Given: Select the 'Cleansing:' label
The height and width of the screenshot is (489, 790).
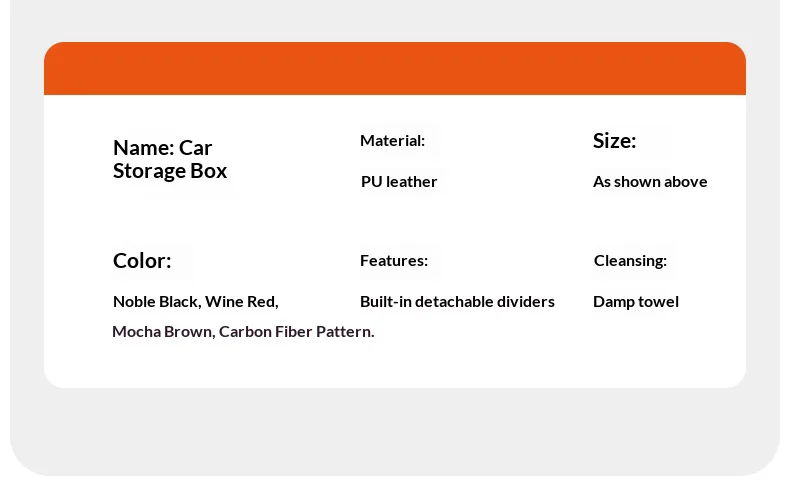Looking at the screenshot, I should (x=630, y=261).
